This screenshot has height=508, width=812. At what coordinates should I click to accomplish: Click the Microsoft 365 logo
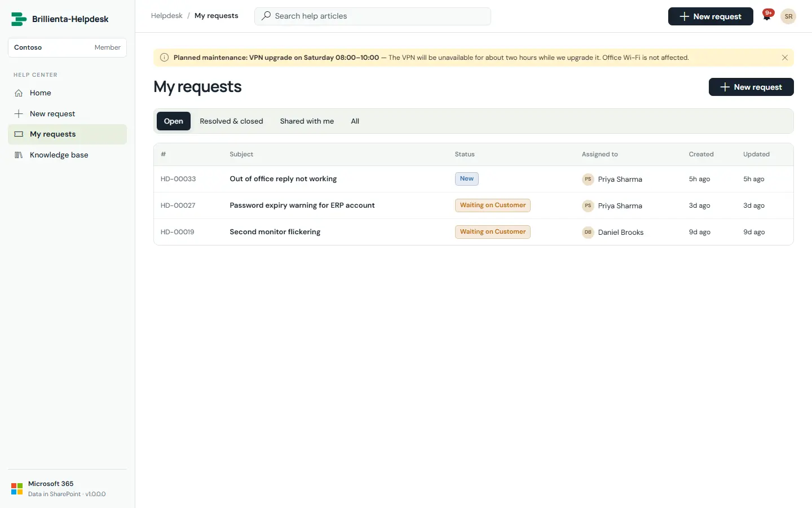click(17, 489)
